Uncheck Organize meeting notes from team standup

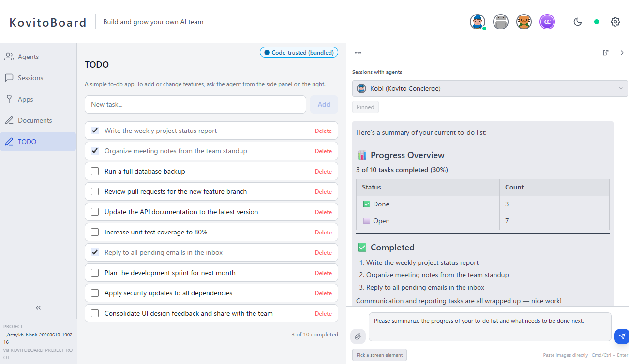[95, 151]
